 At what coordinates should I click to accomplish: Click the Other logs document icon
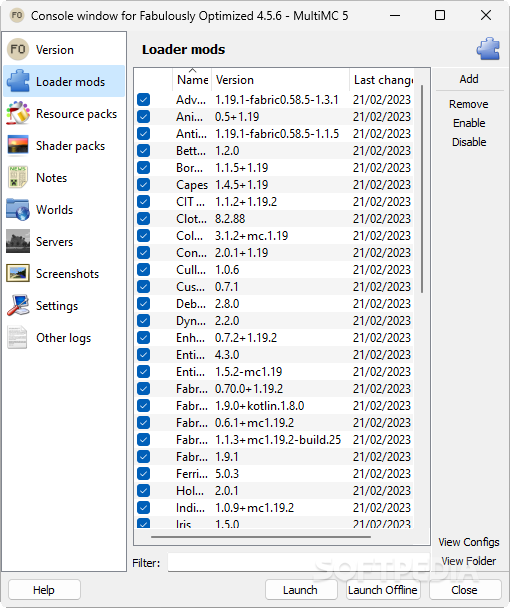[x=17, y=337]
